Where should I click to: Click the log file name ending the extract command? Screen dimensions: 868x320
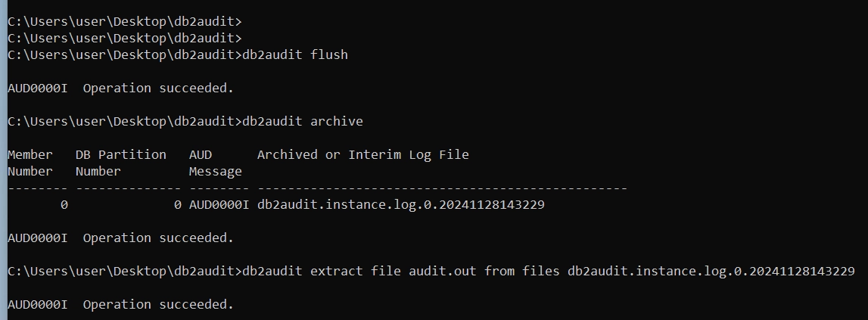tap(711, 271)
